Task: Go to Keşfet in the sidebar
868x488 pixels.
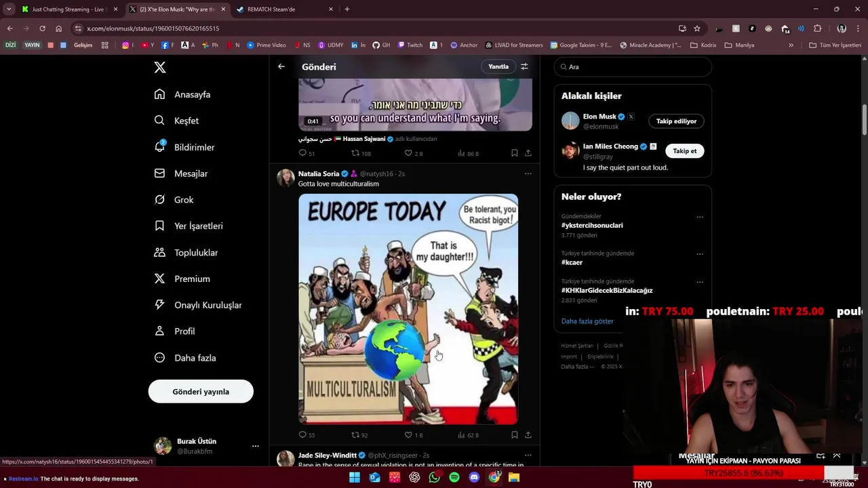Action: [176, 121]
